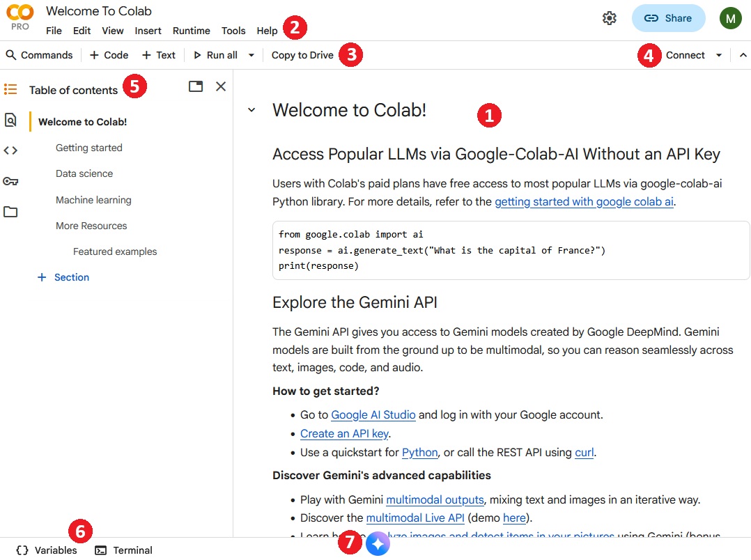751x560 pixels.
Task: Run all cells
Action: pos(215,55)
